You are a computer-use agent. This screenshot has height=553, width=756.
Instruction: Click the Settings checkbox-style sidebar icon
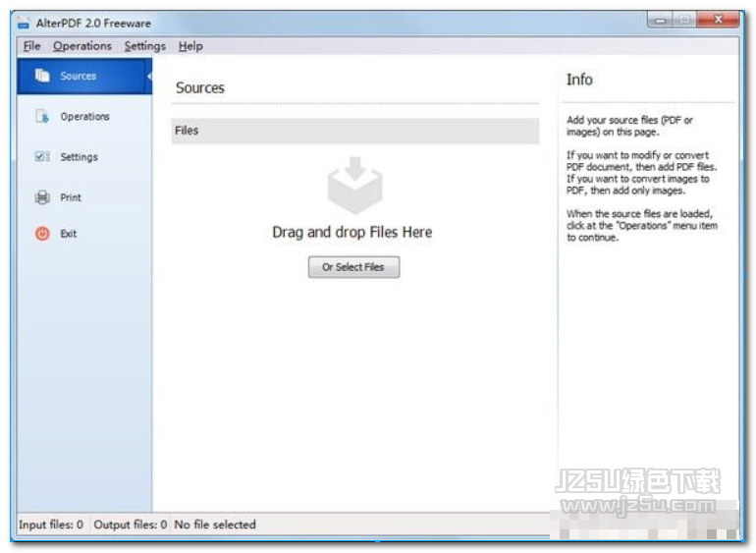[42, 156]
